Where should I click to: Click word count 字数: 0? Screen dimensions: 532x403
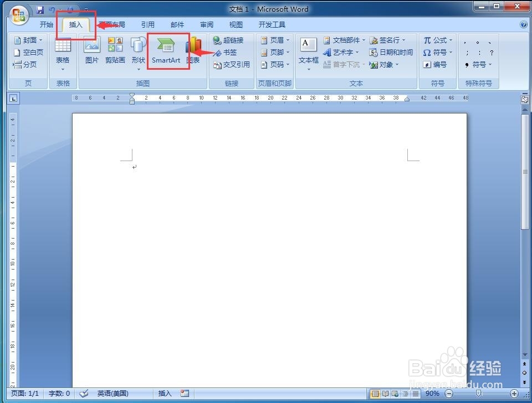[59, 393]
